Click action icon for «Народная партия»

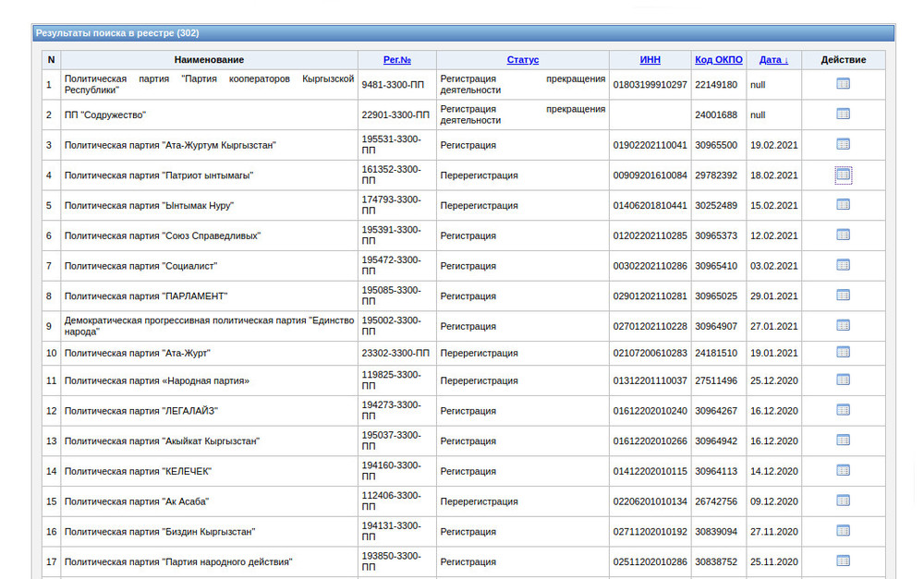coord(844,380)
